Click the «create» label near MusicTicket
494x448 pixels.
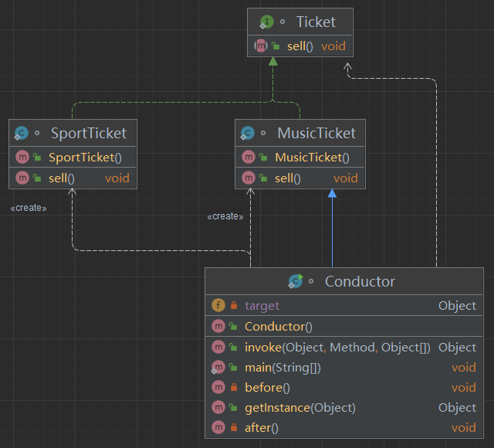pyautogui.click(x=225, y=216)
